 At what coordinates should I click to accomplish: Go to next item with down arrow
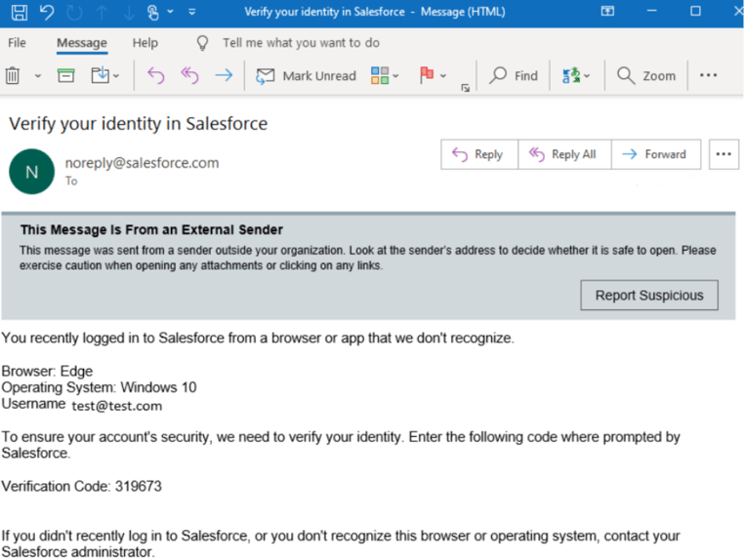click(x=129, y=13)
